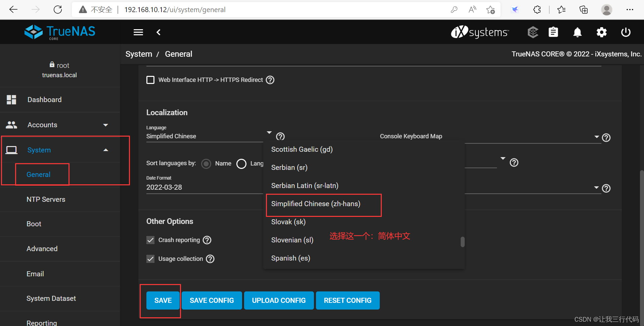Click the TrueNAS Core logo
The width and height of the screenshot is (644, 326).
pyautogui.click(x=60, y=32)
